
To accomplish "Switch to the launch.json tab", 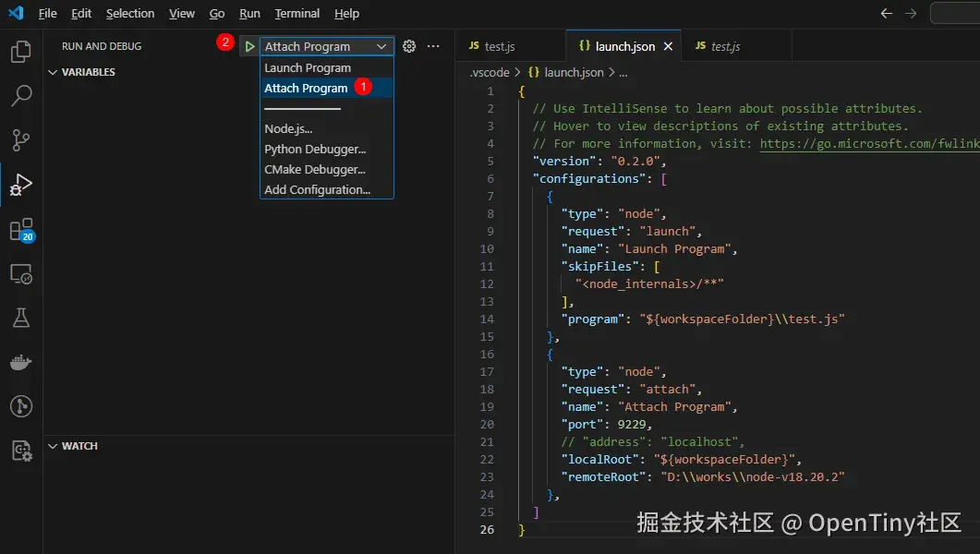I will pos(623,46).
